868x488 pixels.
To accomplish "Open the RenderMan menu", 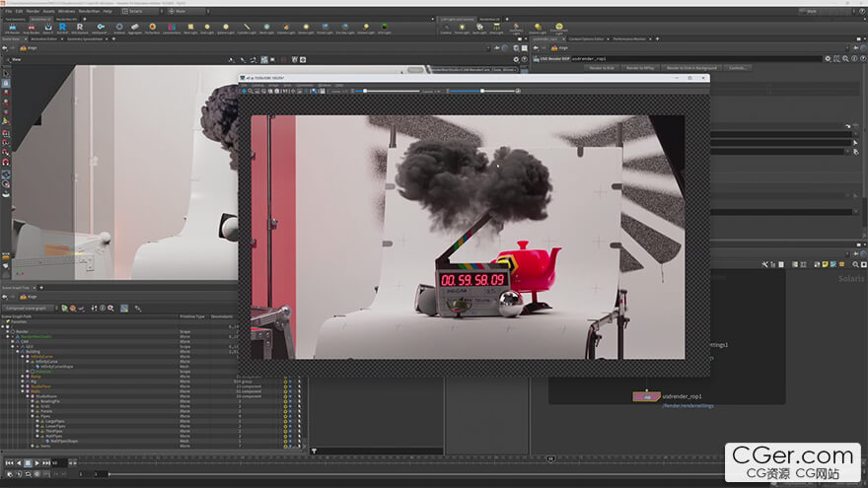I will 89,11.
